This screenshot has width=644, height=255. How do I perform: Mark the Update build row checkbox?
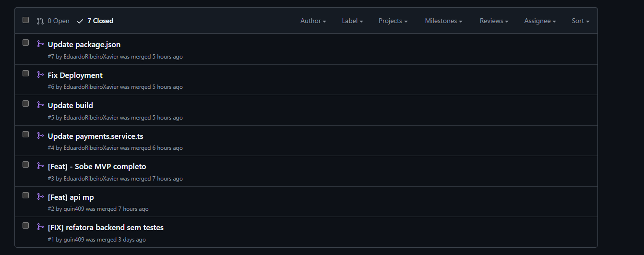pyautogui.click(x=26, y=104)
